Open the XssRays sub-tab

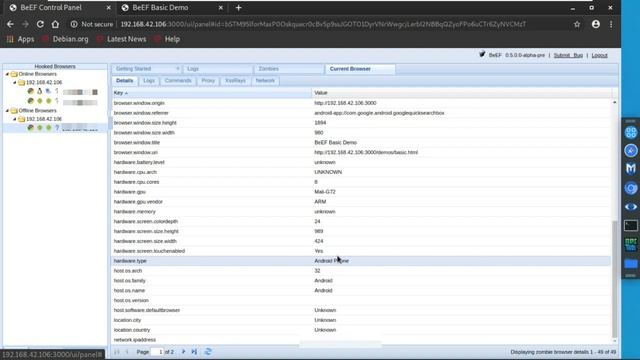click(236, 81)
